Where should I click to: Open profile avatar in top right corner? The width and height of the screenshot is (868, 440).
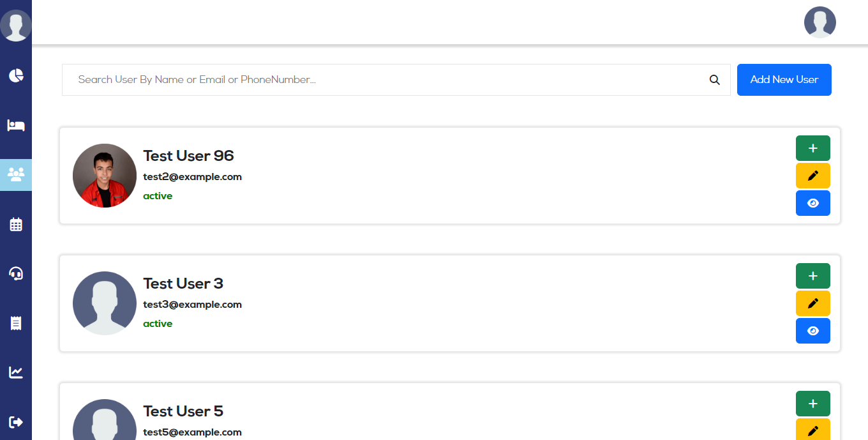[x=819, y=22]
